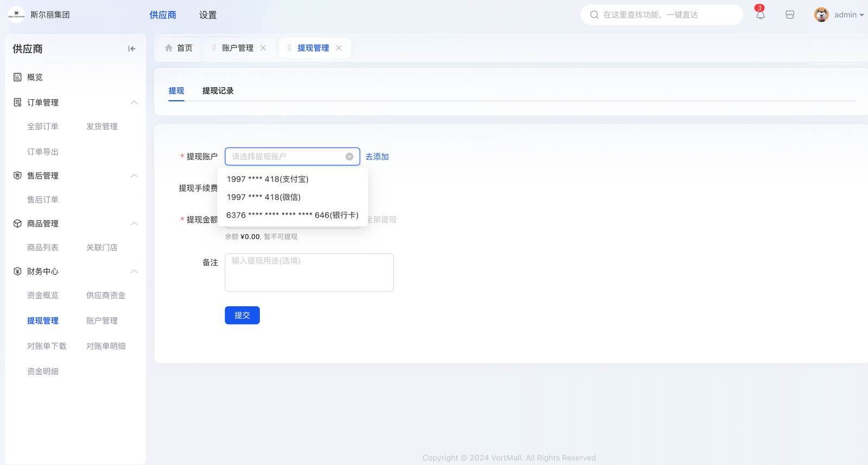Collapse the sidebar using the collapse icon
This screenshot has width=868, height=465.
pyautogui.click(x=132, y=49)
